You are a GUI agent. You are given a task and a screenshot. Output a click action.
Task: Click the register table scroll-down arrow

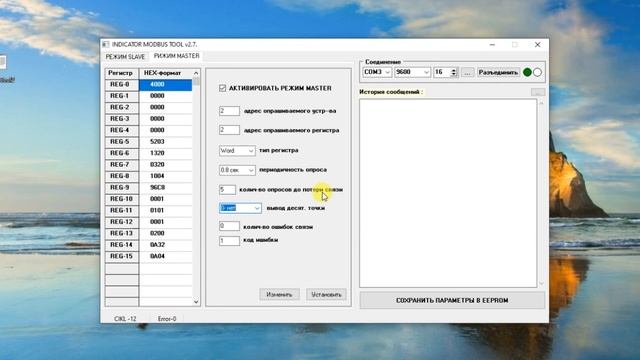196,302
